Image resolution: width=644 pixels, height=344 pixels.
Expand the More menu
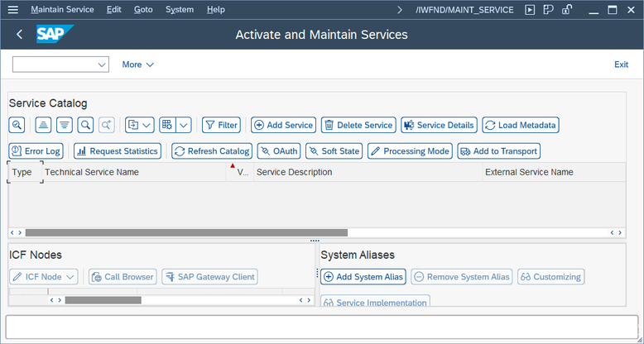pos(137,64)
